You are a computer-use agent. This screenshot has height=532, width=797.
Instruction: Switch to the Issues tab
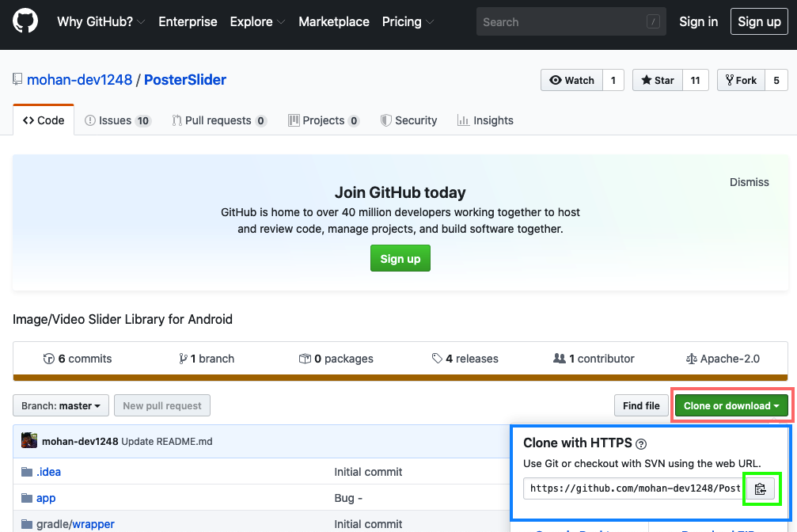click(117, 120)
